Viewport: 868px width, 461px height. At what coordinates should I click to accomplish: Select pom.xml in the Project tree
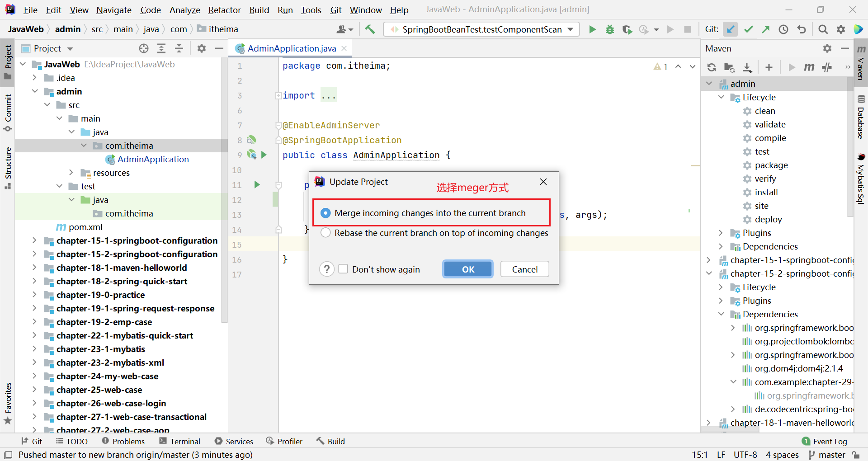point(85,227)
